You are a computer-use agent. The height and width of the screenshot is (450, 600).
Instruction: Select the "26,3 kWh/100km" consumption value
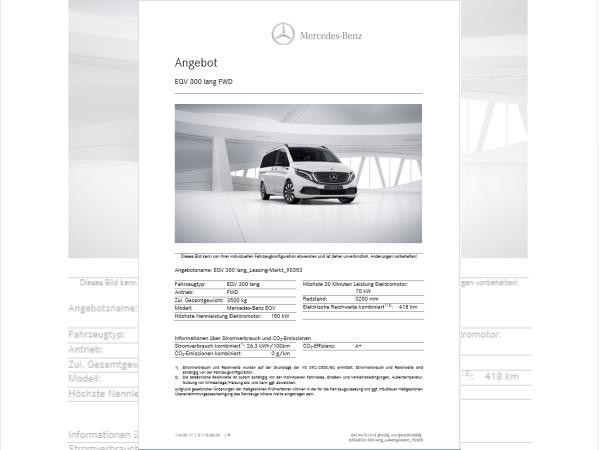click(x=268, y=345)
